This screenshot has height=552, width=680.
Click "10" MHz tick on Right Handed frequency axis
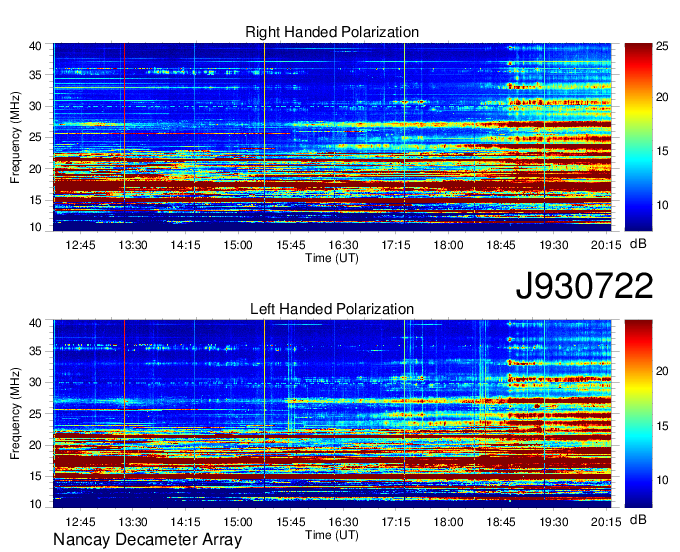(x=36, y=227)
